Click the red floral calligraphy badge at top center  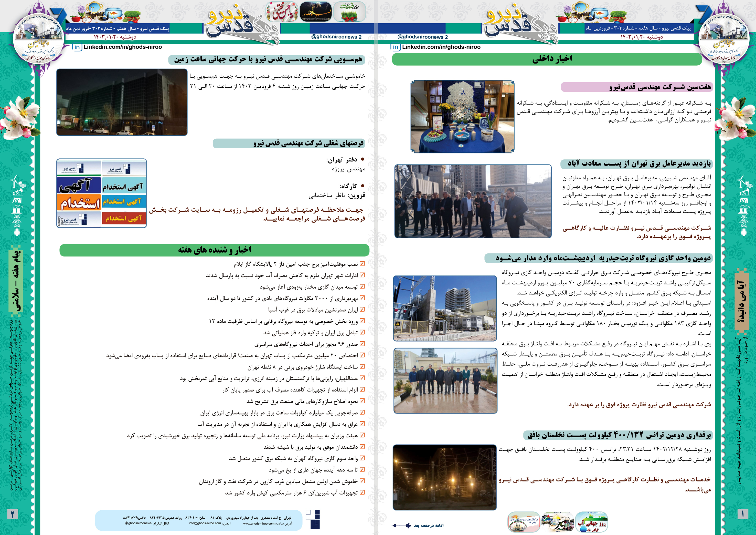coord(282,12)
